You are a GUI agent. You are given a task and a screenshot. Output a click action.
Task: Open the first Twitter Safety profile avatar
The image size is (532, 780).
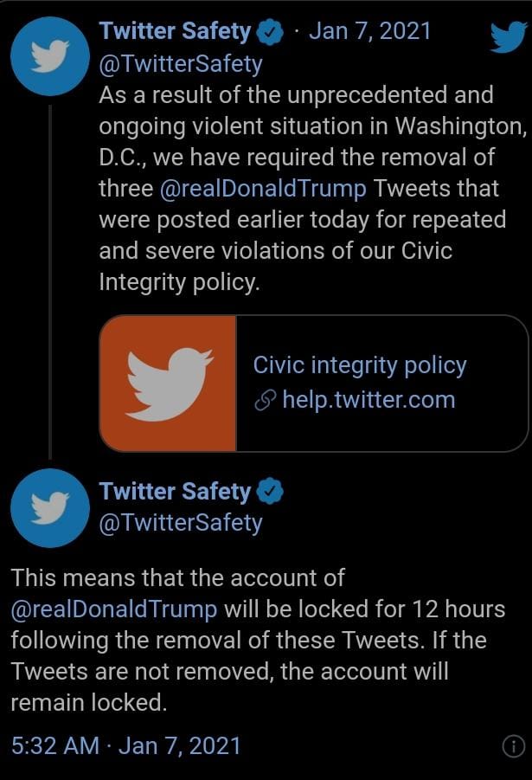click(50, 56)
